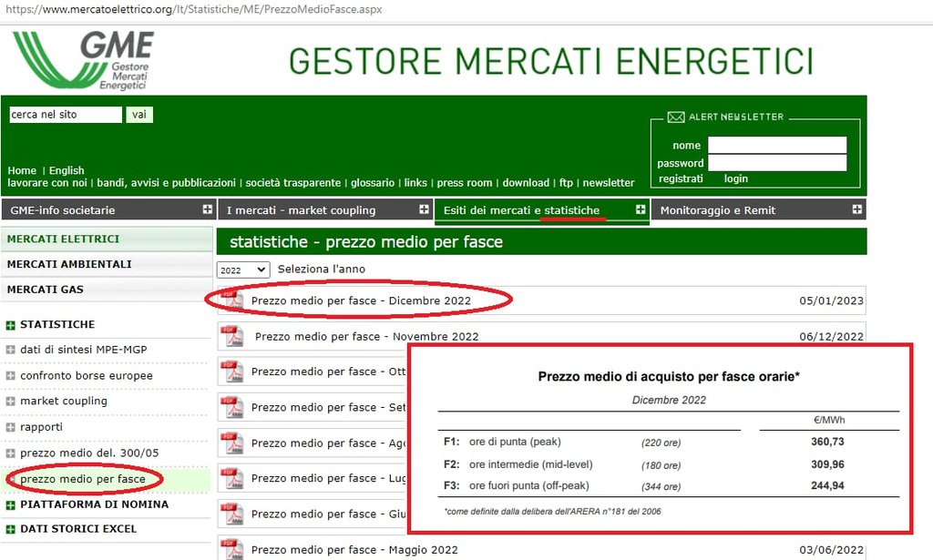Click the Alert Newsletter envelope icon
This screenshot has height=560, width=933.
pyautogui.click(x=675, y=117)
